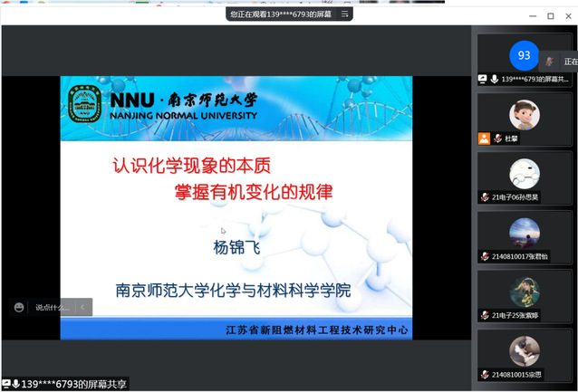Screen dimensions: 578x392
Task: Click the muted mic icon beside 21电子06孙思昊
Action: pos(485,196)
